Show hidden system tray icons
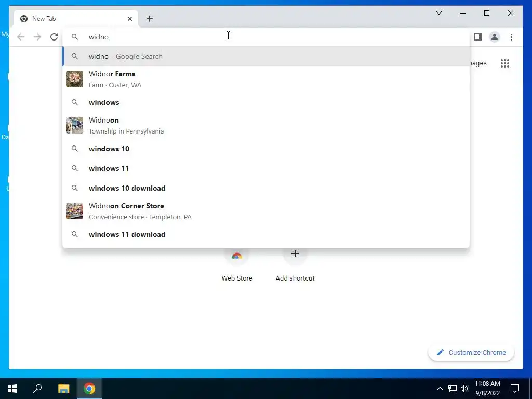 [440, 389]
